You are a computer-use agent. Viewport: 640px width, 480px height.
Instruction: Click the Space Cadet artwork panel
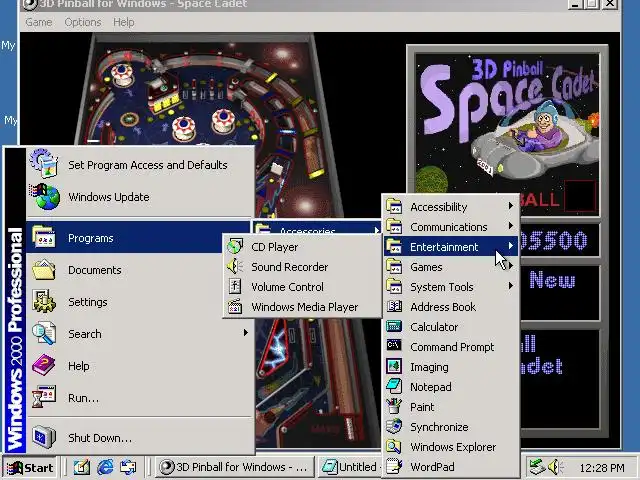pos(507,122)
